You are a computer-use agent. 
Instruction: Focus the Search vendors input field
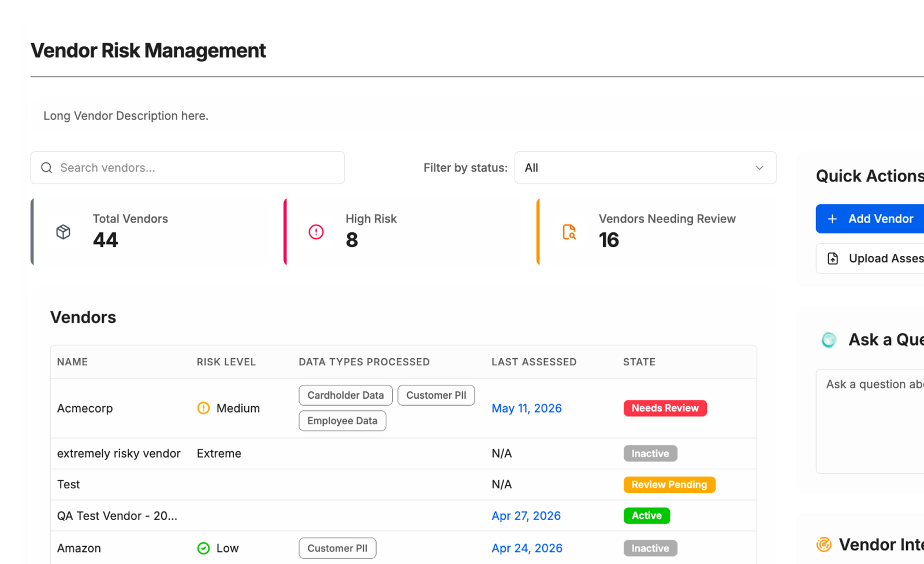click(188, 168)
